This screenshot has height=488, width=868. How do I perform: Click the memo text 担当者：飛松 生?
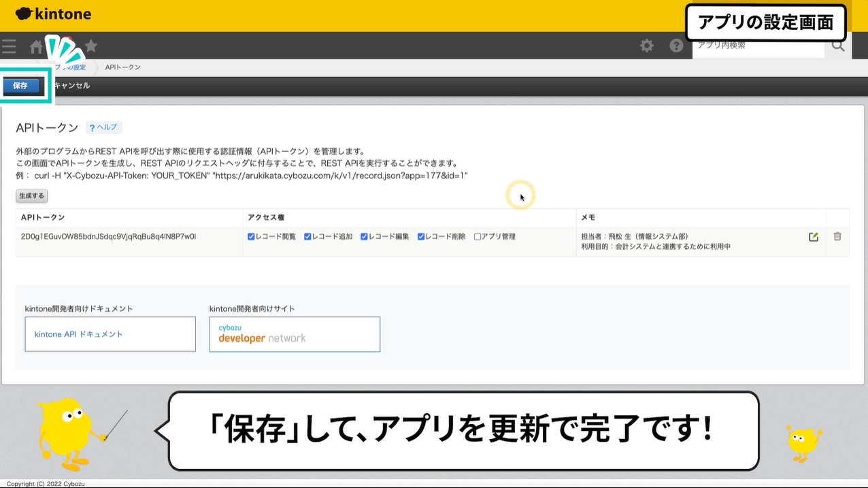634,237
